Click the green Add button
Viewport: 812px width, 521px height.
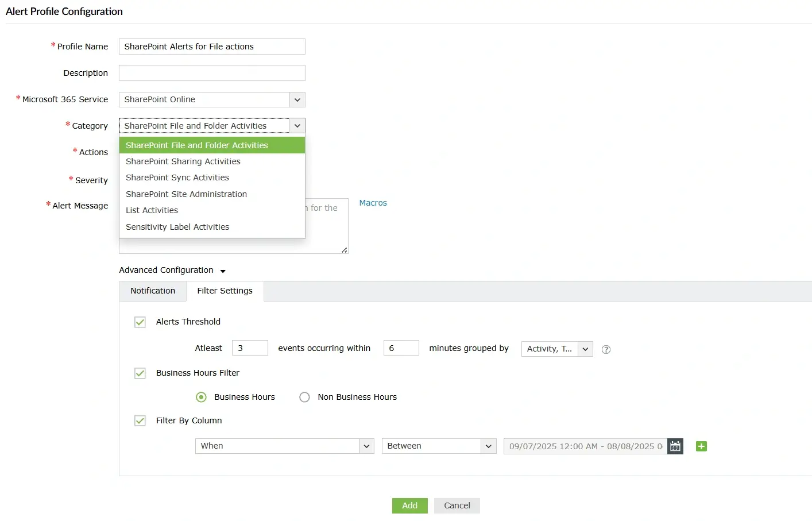[x=409, y=505]
